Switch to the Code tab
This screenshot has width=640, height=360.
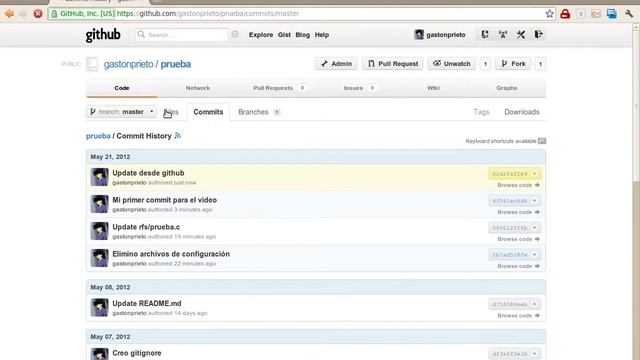122,88
